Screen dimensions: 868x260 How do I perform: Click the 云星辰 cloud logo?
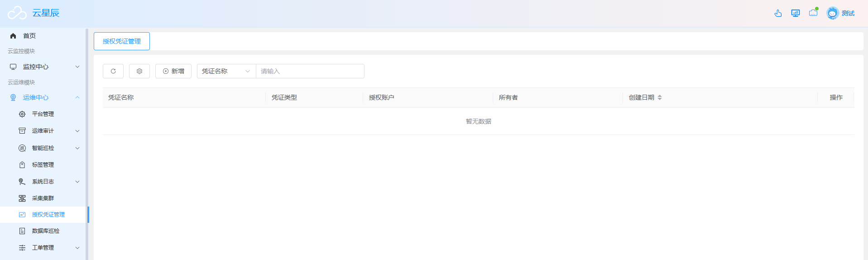pyautogui.click(x=18, y=13)
